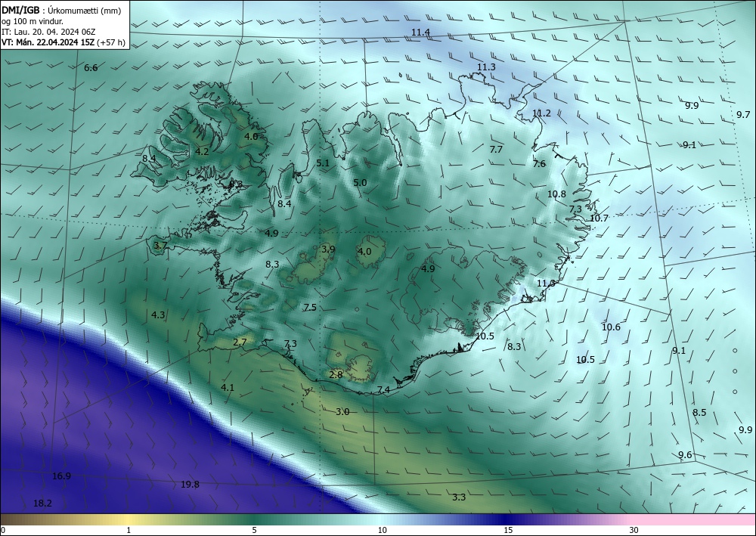756x536 pixels.
Task: Click the 18.2 map value
Action: pyautogui.click(x=42, y=503)
